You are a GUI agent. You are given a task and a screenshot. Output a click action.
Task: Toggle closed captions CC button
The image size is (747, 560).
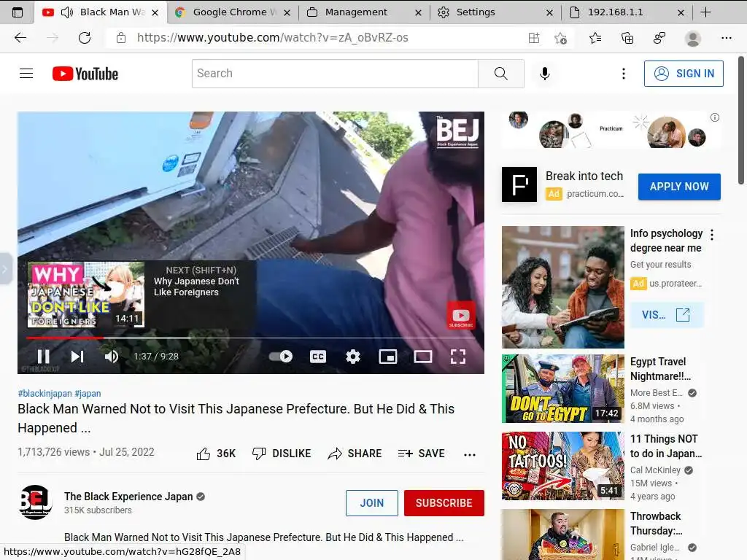click(x=318, y=356)
